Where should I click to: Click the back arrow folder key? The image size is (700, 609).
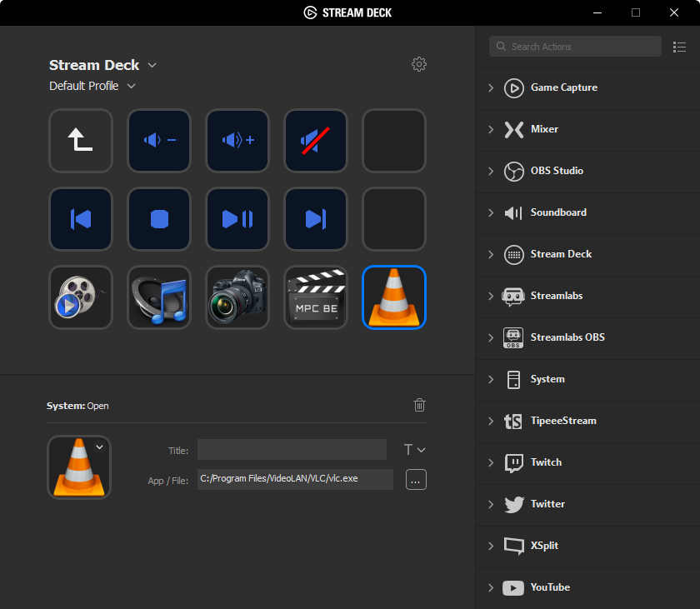pyautogui.click(x=80, y=141)
